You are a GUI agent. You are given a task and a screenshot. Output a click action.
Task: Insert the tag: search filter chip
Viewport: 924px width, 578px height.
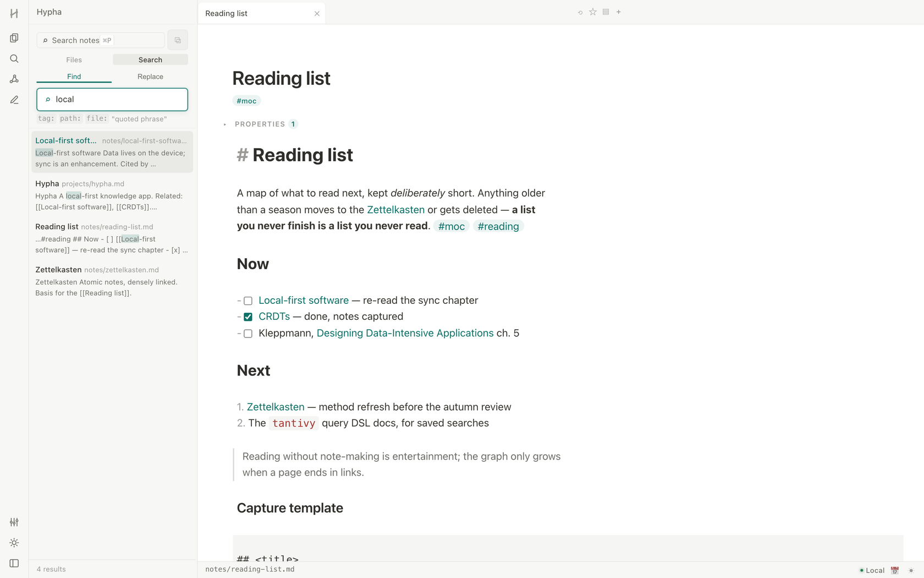pyautogui.click(x=46, y=118)
